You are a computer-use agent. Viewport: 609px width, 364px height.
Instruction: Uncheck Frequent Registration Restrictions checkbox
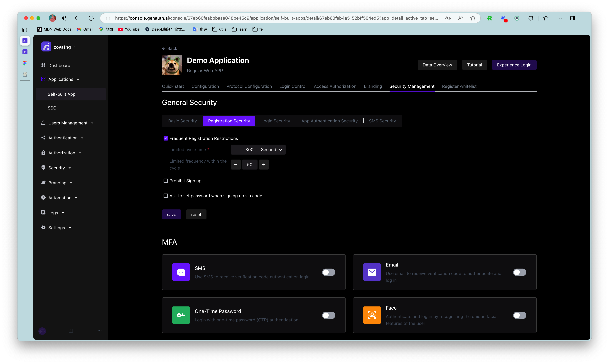coord(166,138)
